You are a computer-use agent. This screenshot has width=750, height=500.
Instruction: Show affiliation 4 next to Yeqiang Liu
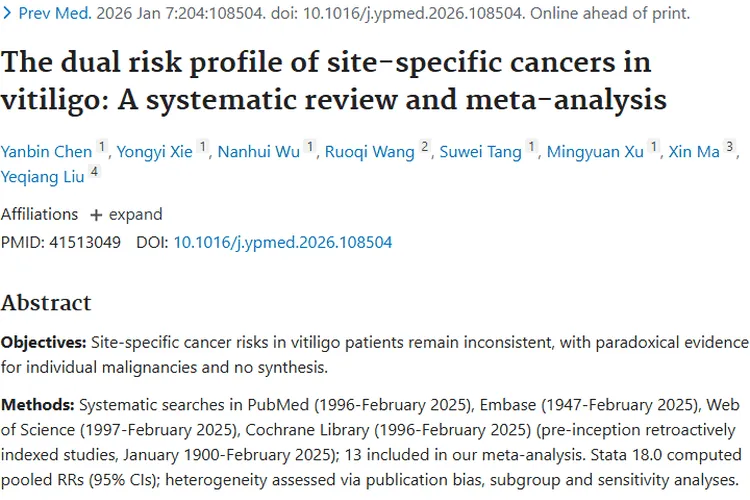tap(94, 173)
